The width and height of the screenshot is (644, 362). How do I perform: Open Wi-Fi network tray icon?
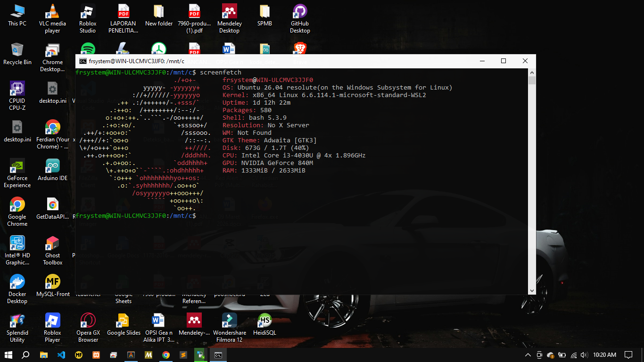coord(574,355)
